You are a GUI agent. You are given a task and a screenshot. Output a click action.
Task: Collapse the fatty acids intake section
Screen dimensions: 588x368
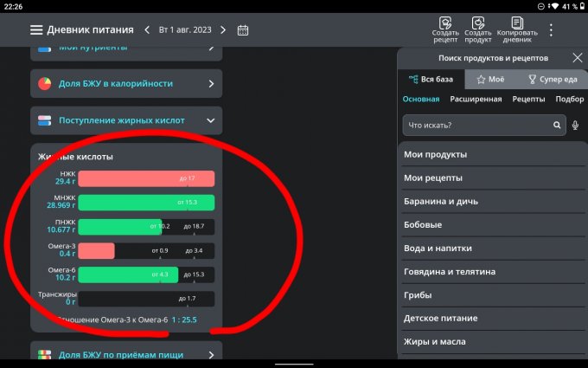tap(210, 120)
